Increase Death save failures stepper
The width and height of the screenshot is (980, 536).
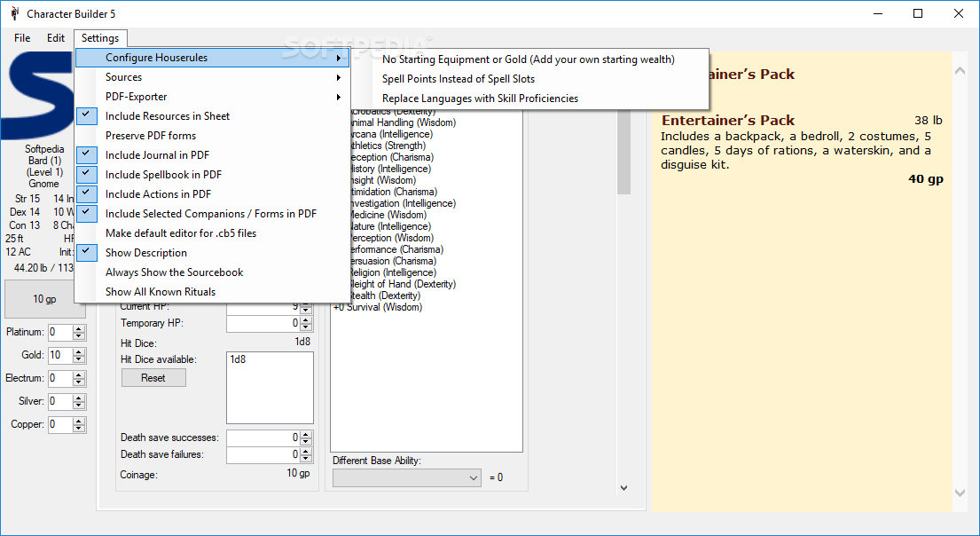[306, 452]
